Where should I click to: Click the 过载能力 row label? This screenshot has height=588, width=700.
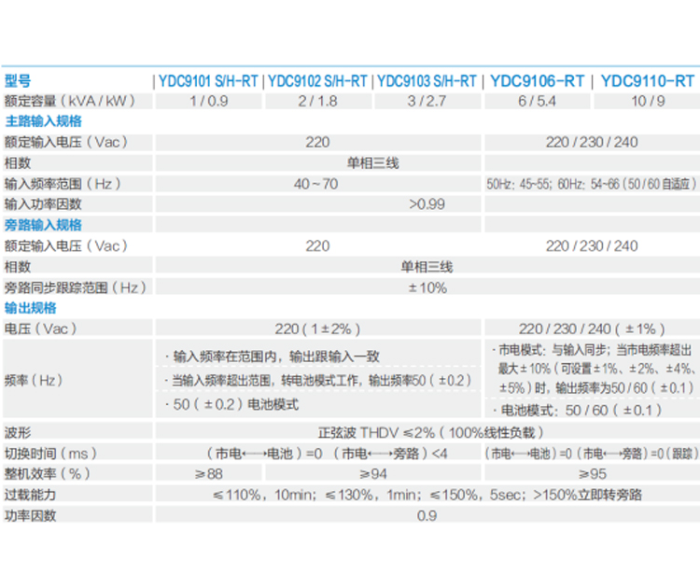pyautogui.click(x=31, y=495)
